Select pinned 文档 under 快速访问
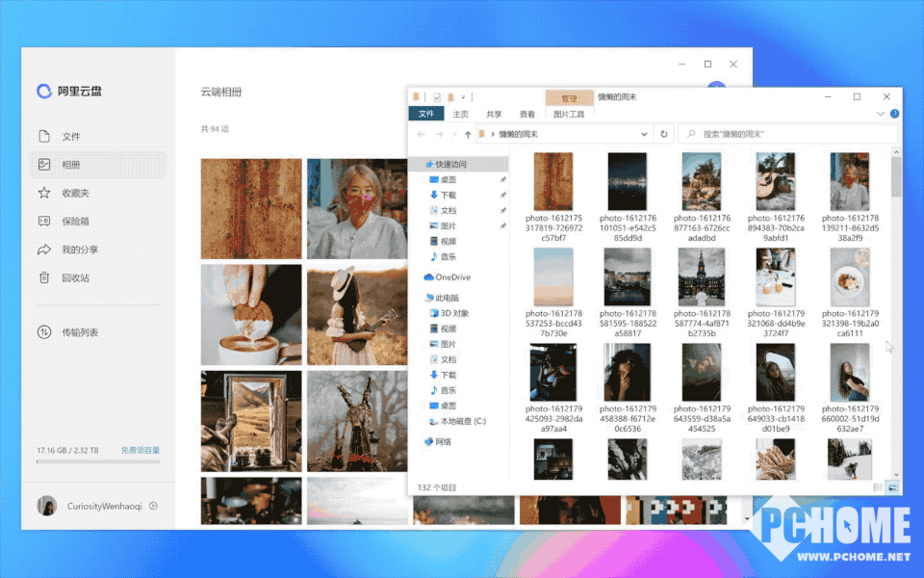The height and width of the screenshot is (578, 924). 449,211
